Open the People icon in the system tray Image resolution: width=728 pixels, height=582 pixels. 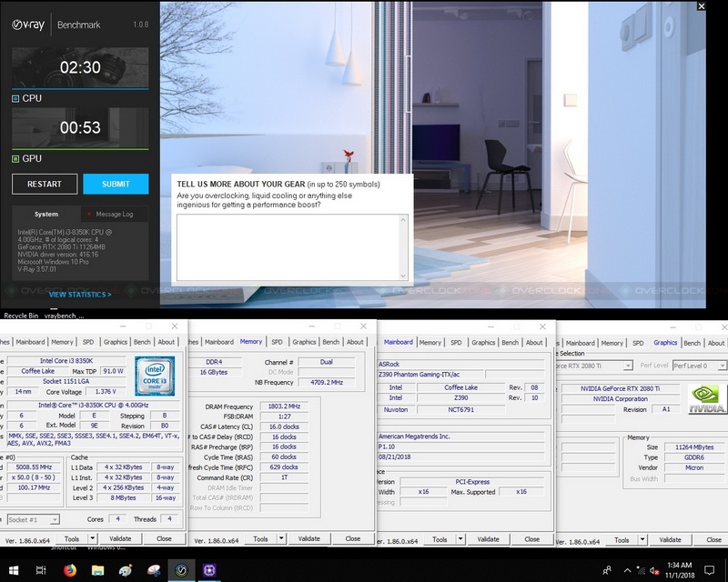pyautogui.click(x=606, y=570)
